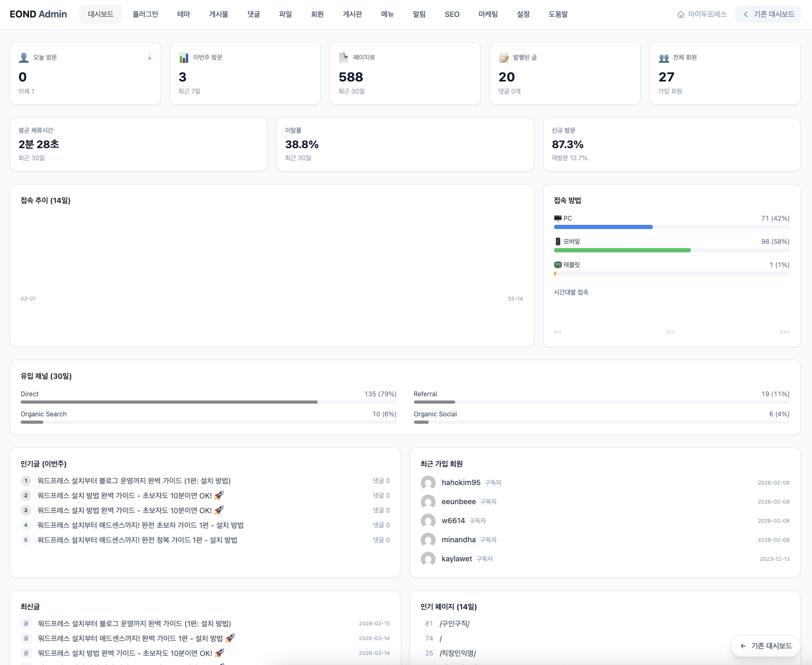Click the members icon beside 전체 회원
Image resolution: width=812 pixels, height=665 pixels.
[664, 58]
